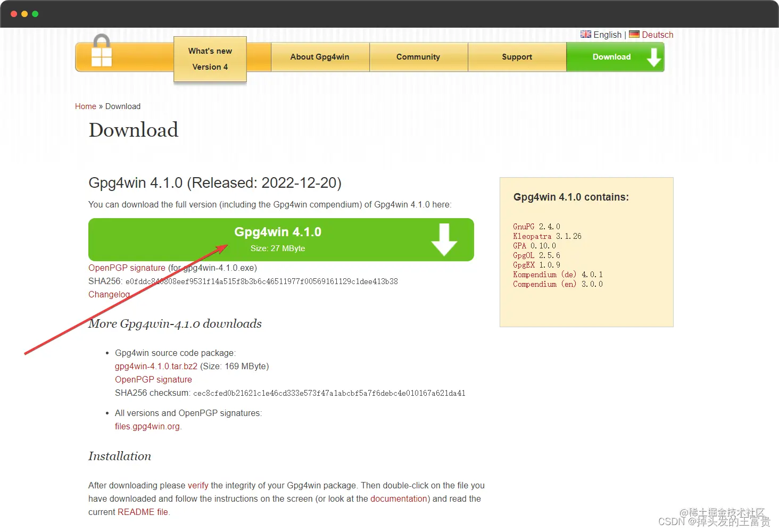Download Gpg4win 4.1.0 installer button
Screen dimensions: 779x532
pyautogui.click(x=281, y=239)
